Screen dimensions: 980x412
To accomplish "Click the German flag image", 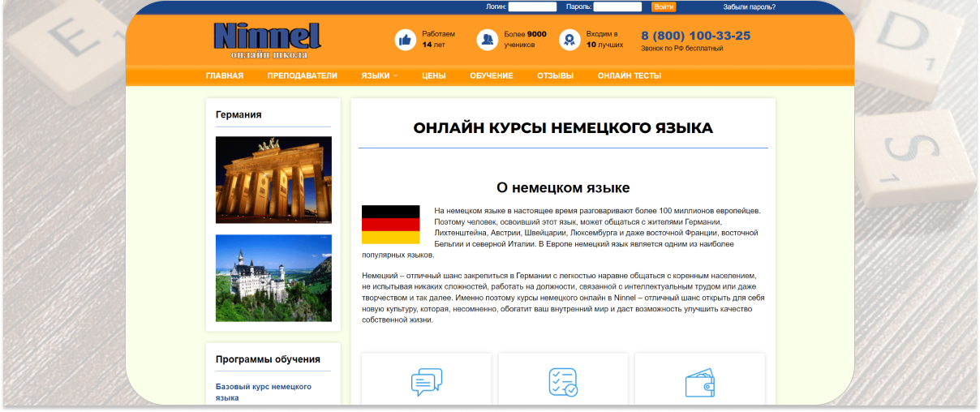I will pyautogui.click(x=390, y=225).
